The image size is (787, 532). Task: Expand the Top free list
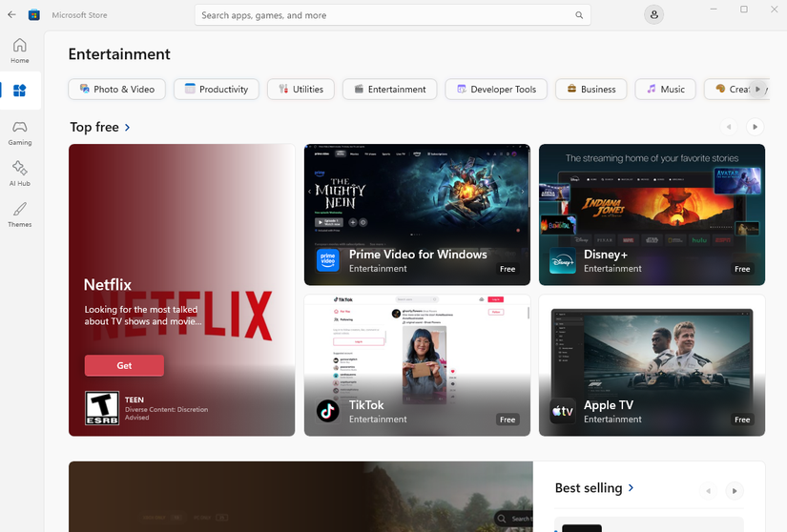pyautogui.click(x=100, y=128)
